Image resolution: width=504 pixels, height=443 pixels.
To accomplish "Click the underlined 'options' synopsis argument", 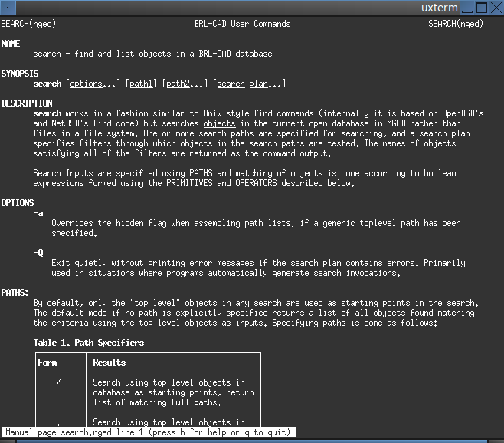I will point(85,84).
